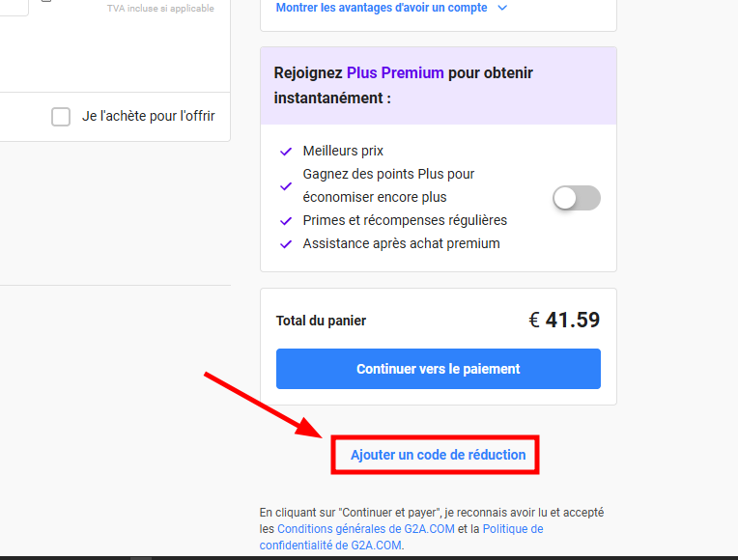Click Ajouter un code de réduction link
Image resolution: width=738 pixels, height=560 pixels.
[438, 455]
